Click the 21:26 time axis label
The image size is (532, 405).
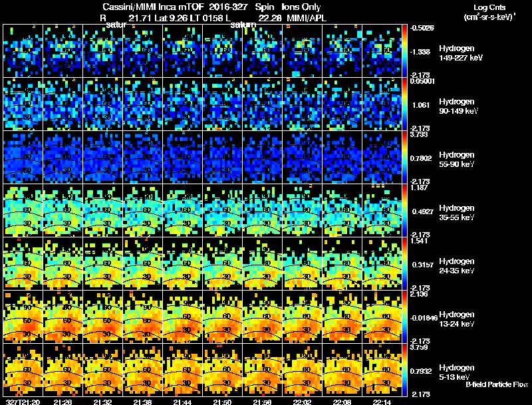pos(63,402)
